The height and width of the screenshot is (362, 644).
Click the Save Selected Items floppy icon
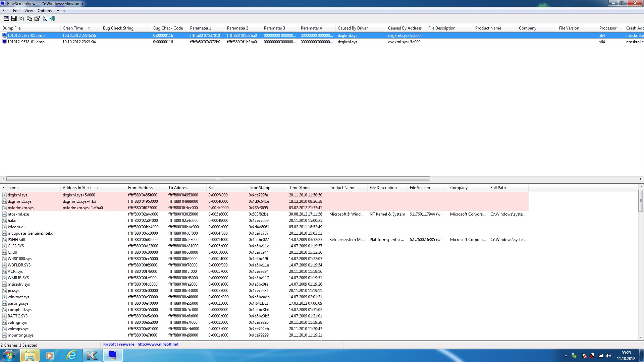[x=14, y=18]
